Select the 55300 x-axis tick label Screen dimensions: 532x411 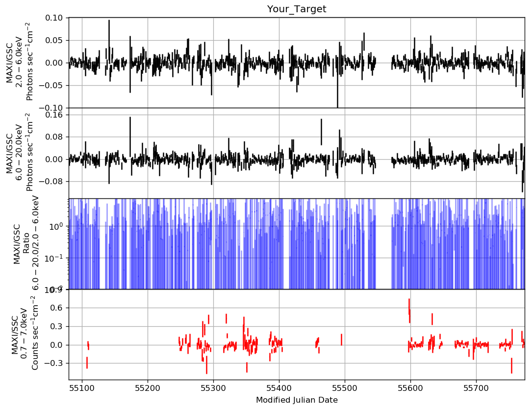[213, 388]
